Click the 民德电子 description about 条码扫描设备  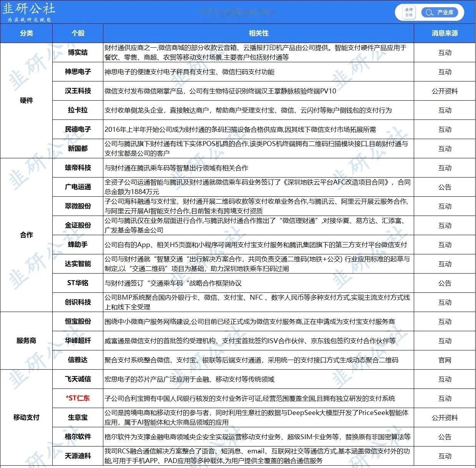tap(240, 129)
